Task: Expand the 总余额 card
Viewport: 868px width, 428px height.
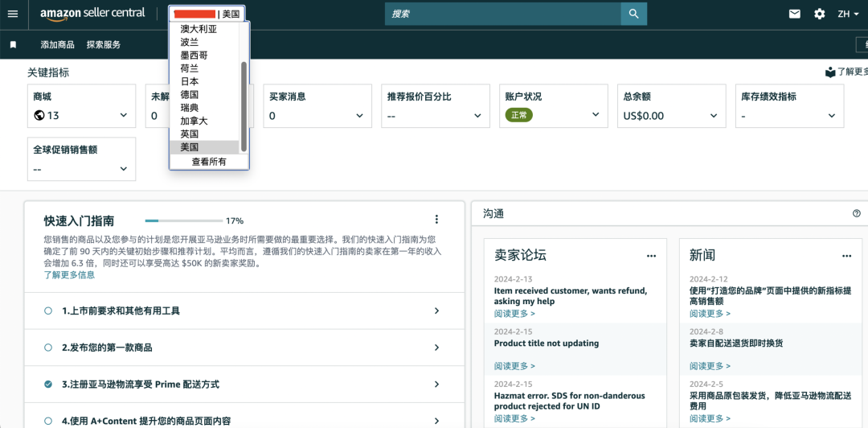Action: click(x=714, y=115)
